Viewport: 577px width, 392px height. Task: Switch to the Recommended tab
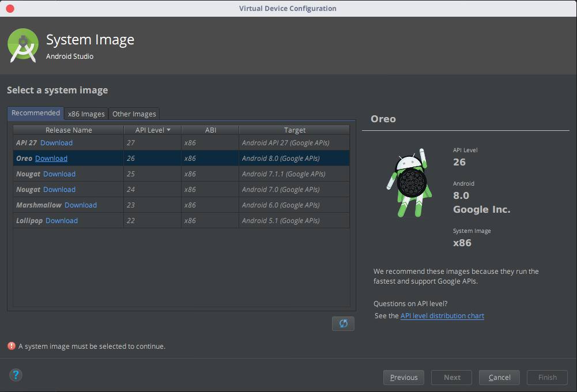tap(36, 113)
